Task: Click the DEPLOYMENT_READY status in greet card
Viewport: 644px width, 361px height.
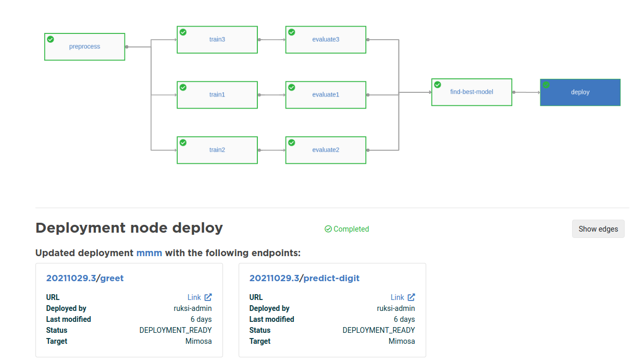Action: [176, 330]
